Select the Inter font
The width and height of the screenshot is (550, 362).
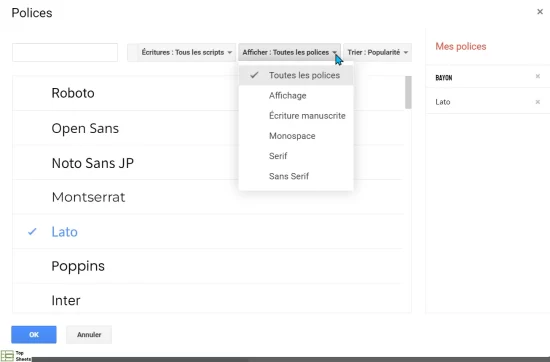coord(208,299)
